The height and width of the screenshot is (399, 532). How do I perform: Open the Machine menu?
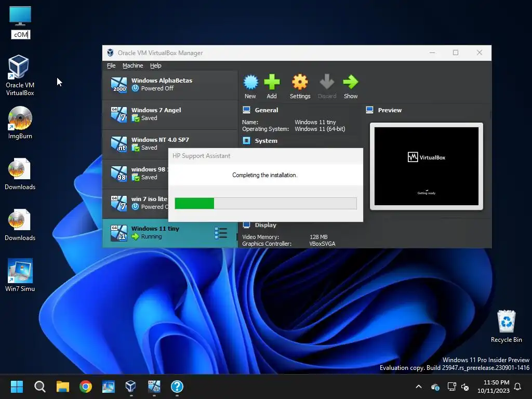point(132,65)
